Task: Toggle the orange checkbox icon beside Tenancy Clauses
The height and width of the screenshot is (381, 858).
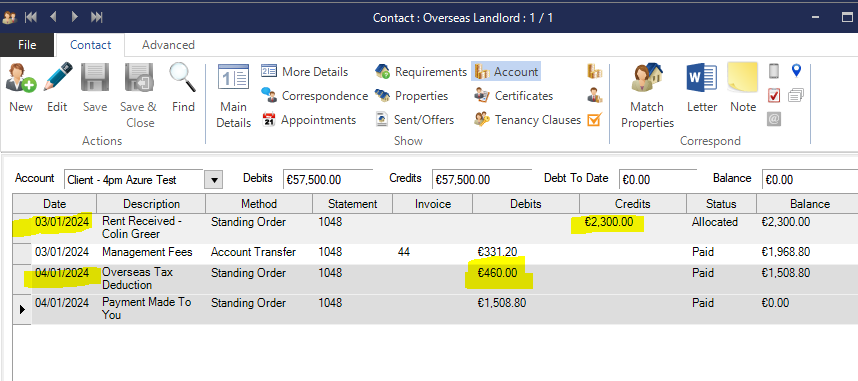Action: (594, 119)
